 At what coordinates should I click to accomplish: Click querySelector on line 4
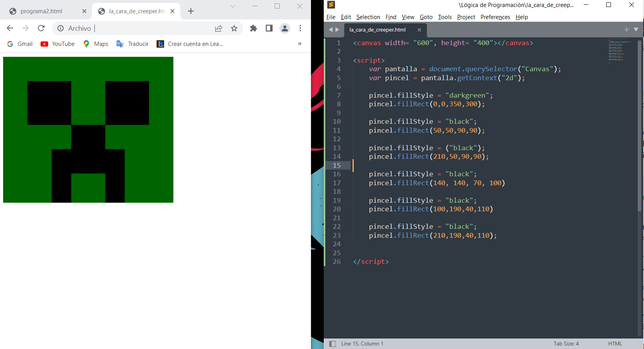491,69
